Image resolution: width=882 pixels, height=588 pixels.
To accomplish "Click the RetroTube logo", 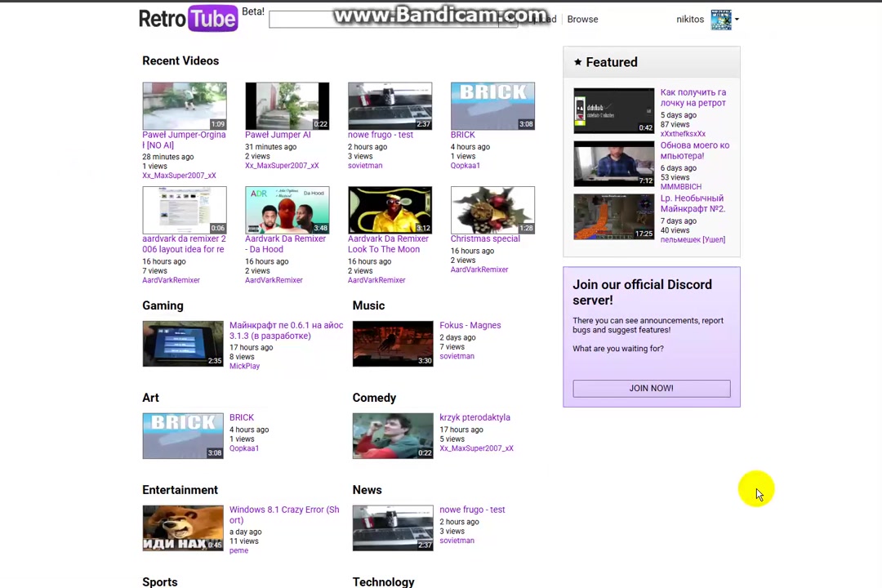I will click(188, 19).
